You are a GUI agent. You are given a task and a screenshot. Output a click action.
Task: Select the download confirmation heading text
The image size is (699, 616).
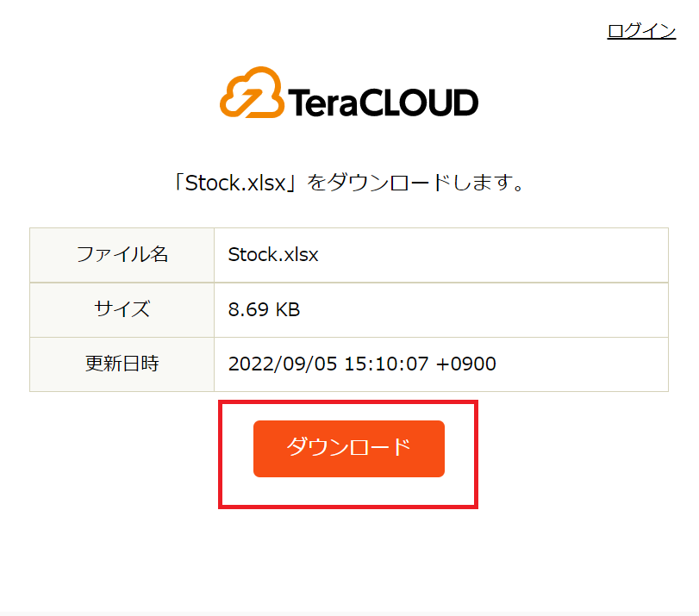click(348, 182)
